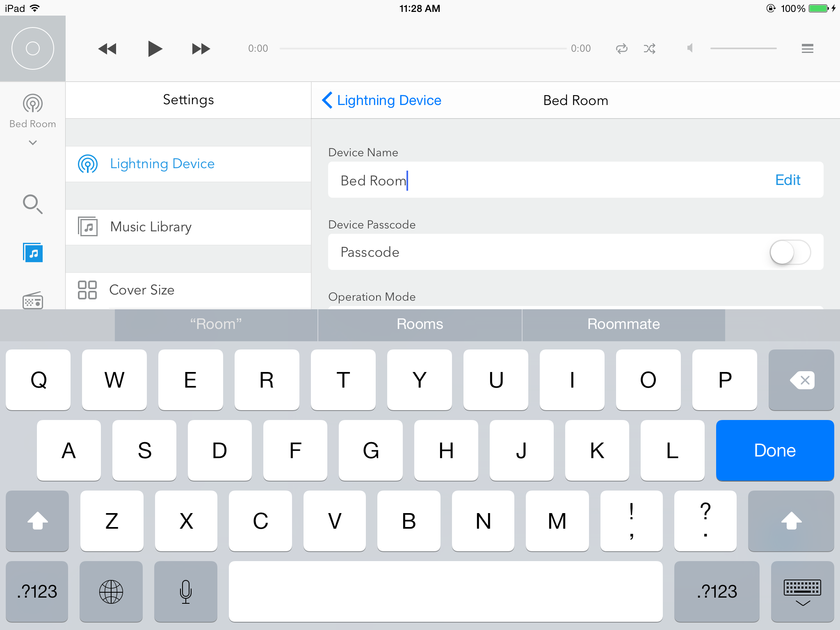This screenshot has width=840, height=630.
Task: Tap the keyboard backspace key
Action: point(801,380)
